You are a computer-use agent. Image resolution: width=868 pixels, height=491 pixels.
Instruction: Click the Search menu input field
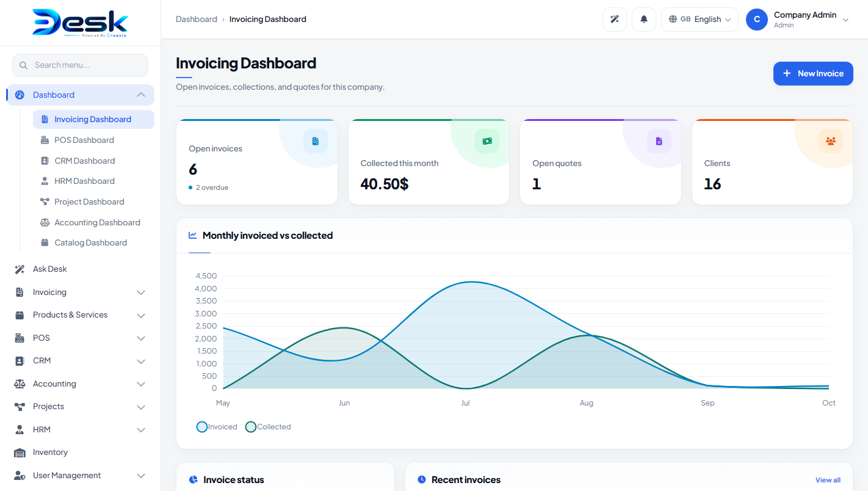pyautogui.click(x=80, y=65)
